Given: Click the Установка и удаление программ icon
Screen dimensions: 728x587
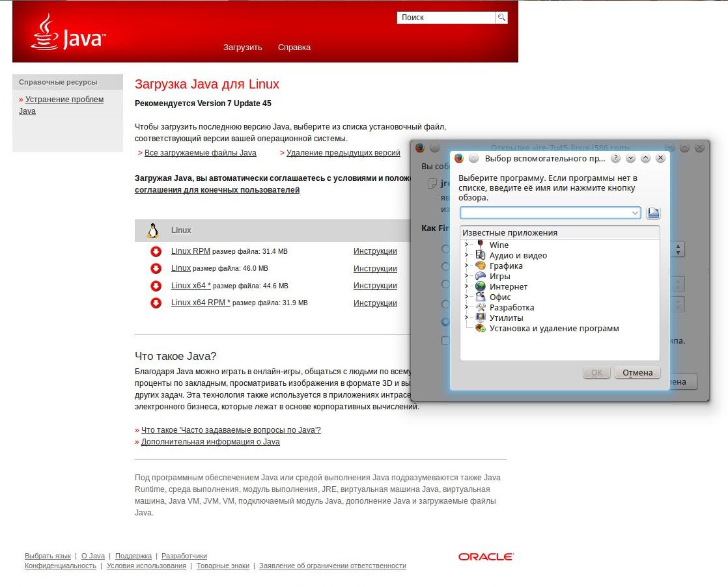Looking at the screenshot, I should (x=481, y=328).
